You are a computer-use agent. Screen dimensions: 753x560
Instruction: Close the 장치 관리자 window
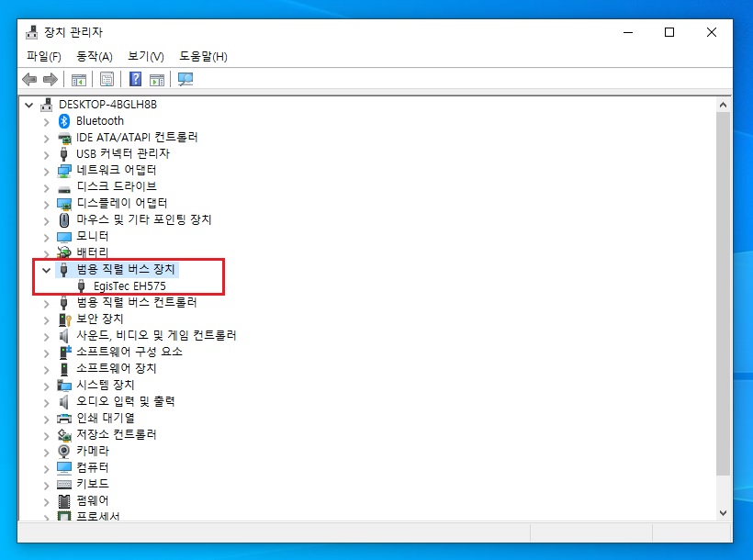(712, 32)
